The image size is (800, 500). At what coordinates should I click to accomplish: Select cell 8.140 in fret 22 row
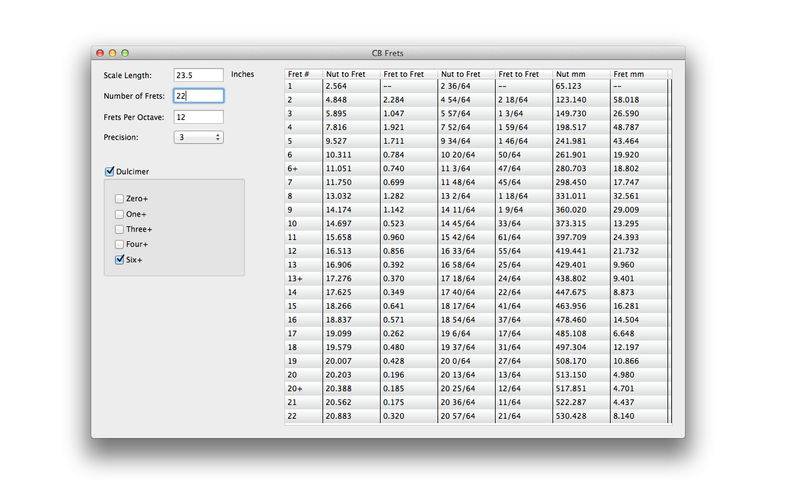pos(639,417)
